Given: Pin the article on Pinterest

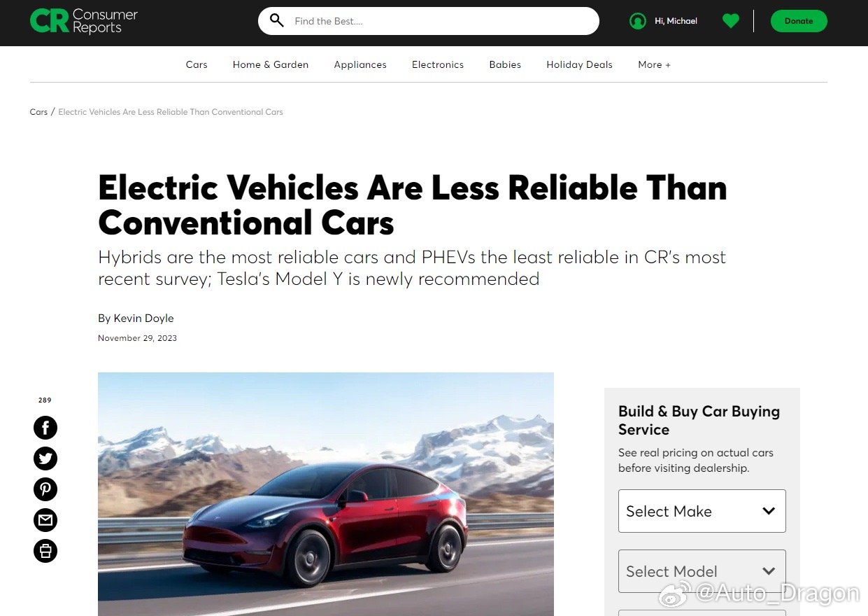Looking at the screenshot, I should (x=45, y=489).
